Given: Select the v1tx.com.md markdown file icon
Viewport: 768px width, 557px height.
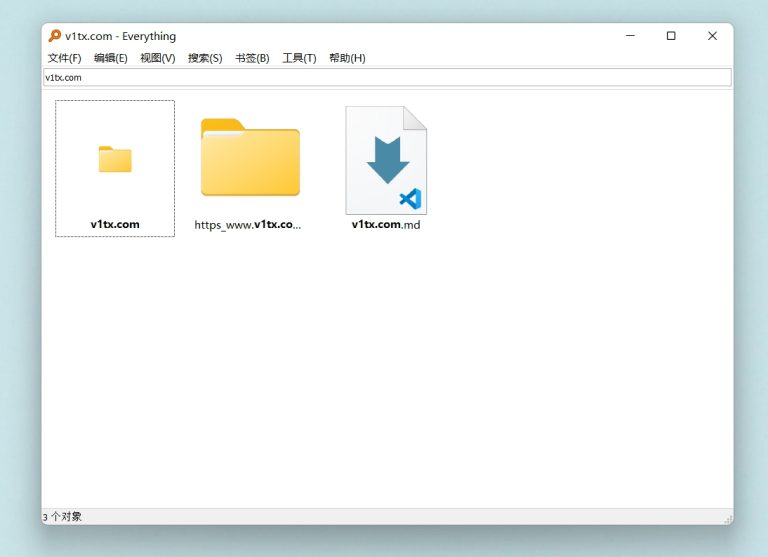Looking at the screenshot, I should [386, 160].
